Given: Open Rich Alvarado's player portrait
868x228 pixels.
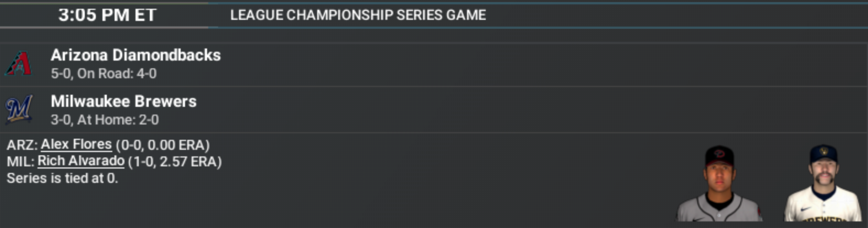Looking at the screenshot, I should pos(823,184).
